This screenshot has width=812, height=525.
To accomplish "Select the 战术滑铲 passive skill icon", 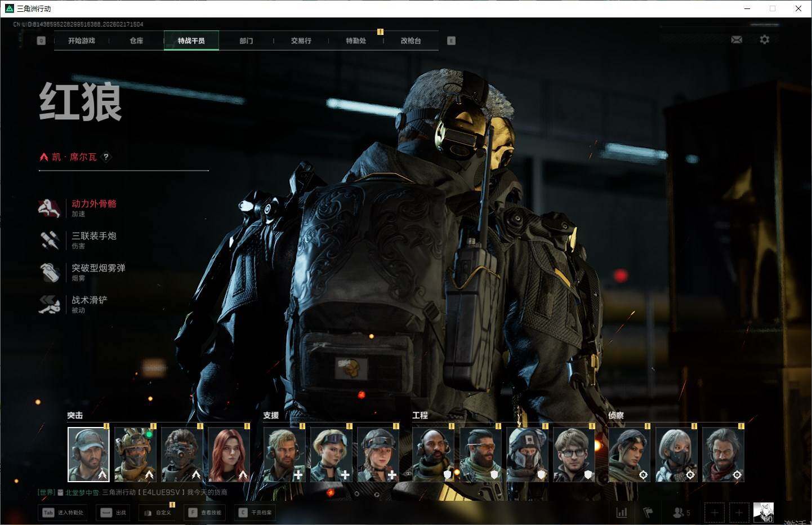I will click(50, 304).
